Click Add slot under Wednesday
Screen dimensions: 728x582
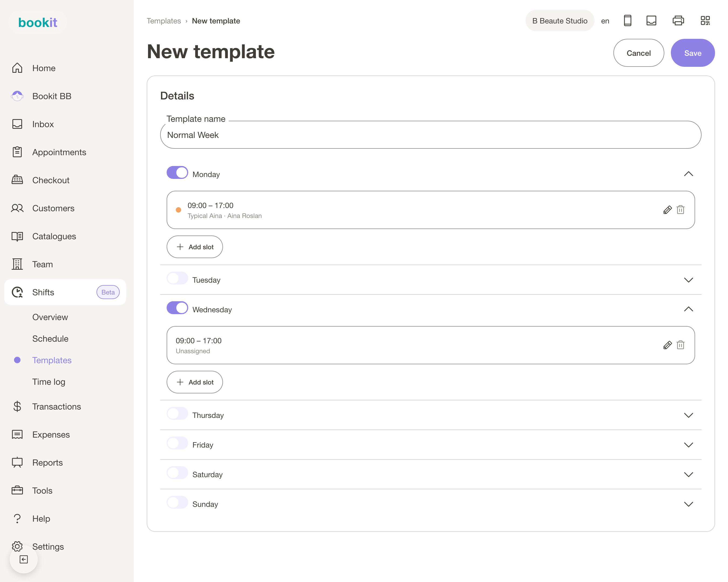[x=195, y=382]
